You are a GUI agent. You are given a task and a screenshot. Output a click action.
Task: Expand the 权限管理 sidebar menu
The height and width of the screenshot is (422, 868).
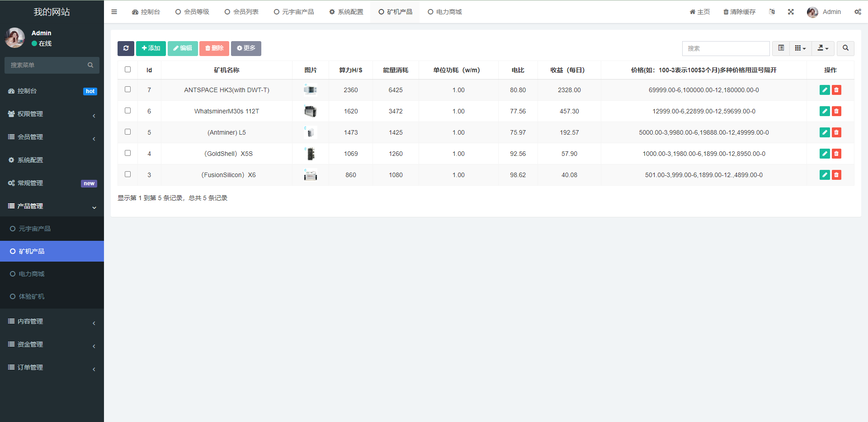(x=30, y=114)
